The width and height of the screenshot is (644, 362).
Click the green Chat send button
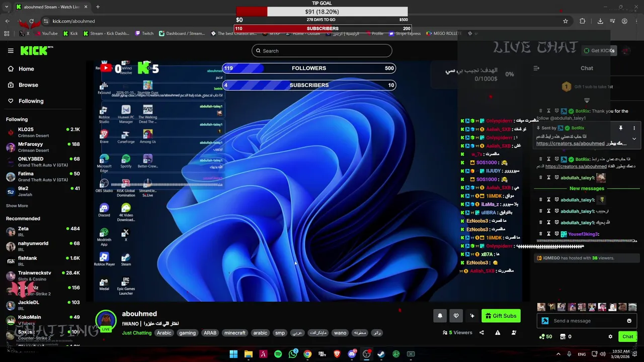click(628, 337)
